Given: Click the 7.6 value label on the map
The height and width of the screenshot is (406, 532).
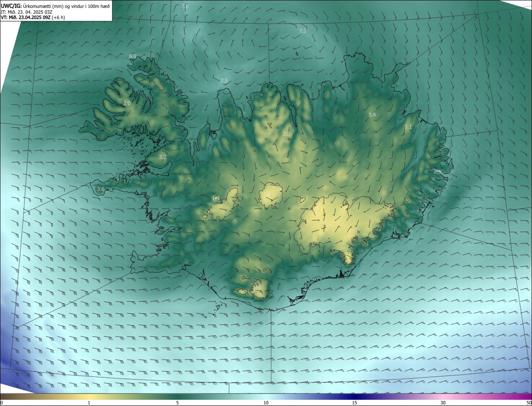Looking at the screenshot, I should 185,6.
